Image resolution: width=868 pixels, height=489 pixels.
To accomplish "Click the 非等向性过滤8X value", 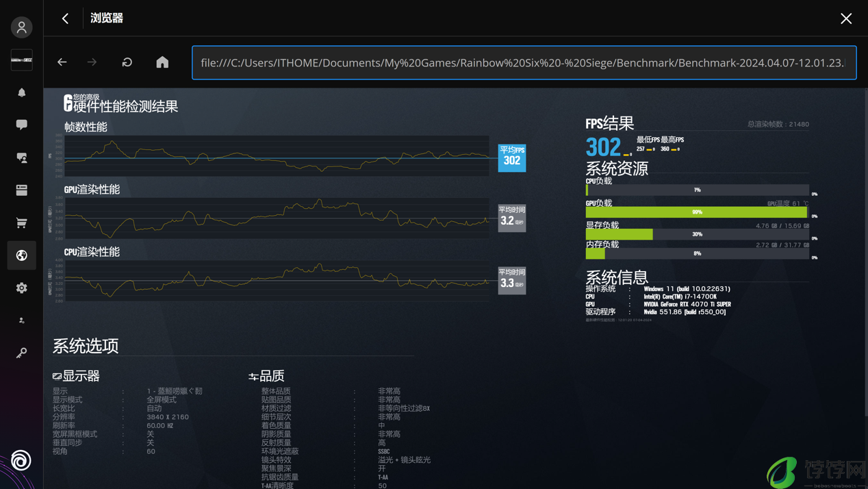I will (x=404, y=408).
